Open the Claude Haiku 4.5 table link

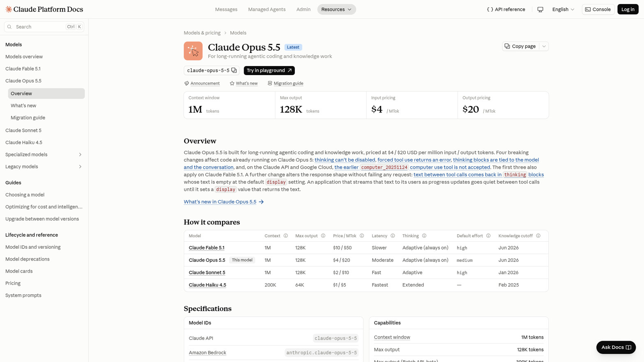click(x=207, y=285)
